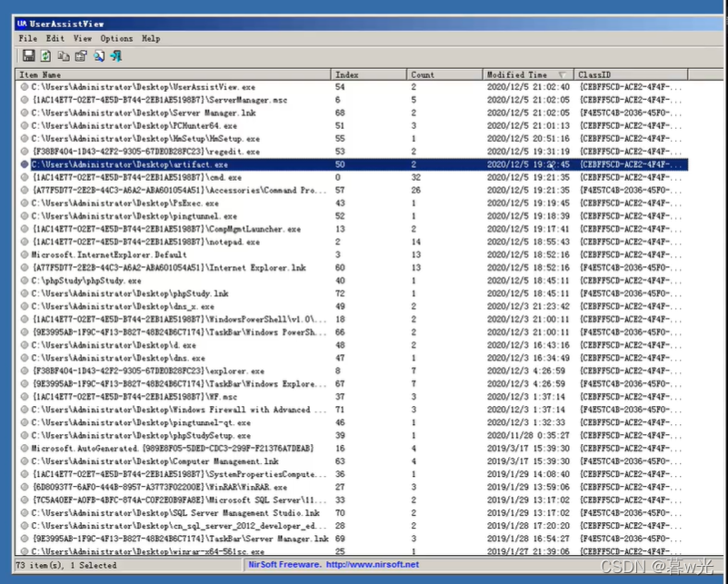Click the circle icon beside Microsoft.InternetExplorer.Default row

(25, 254)
